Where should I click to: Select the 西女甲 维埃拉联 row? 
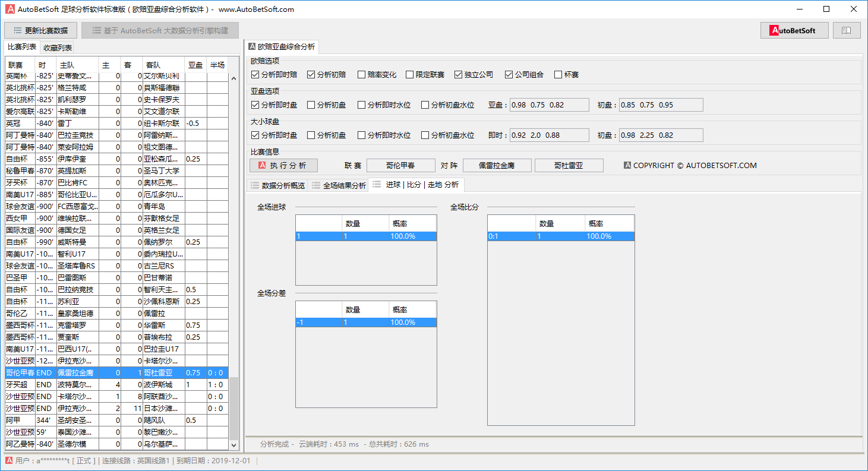click(x=116, y=218)
